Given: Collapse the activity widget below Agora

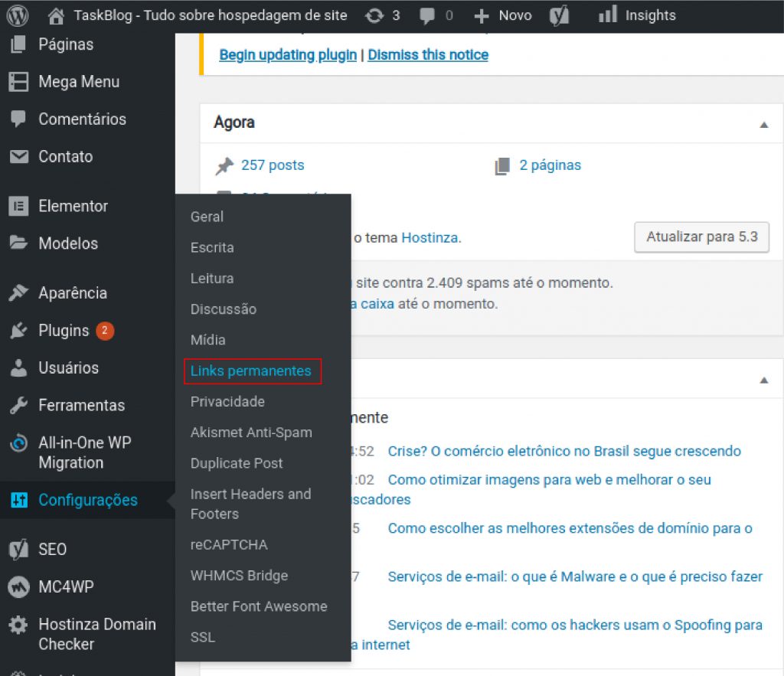Looking at the screenshot, I should (763, 380).
